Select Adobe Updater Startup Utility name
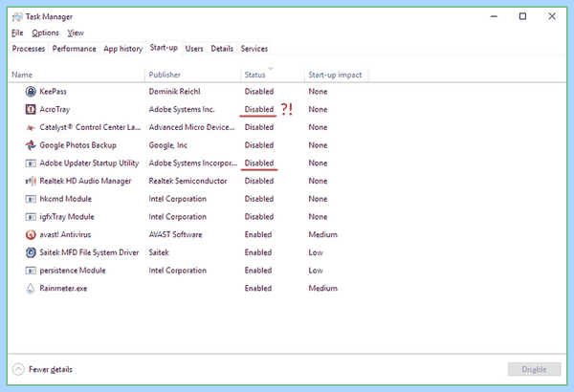574x392 pixels. pos(89,163)
